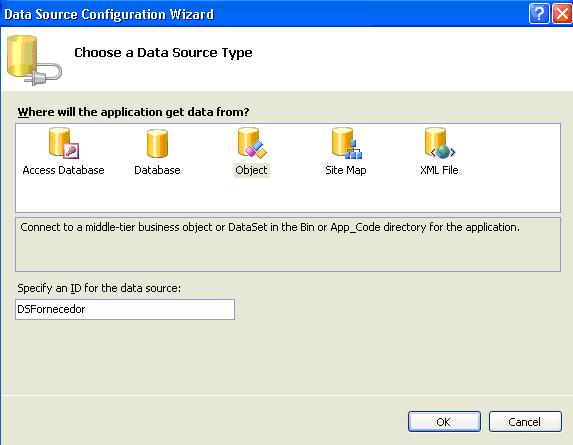Viewport: 573px width, 445px height.
Task: Dismiss the wizard with Cancel
Action: (x=525, y=422)
